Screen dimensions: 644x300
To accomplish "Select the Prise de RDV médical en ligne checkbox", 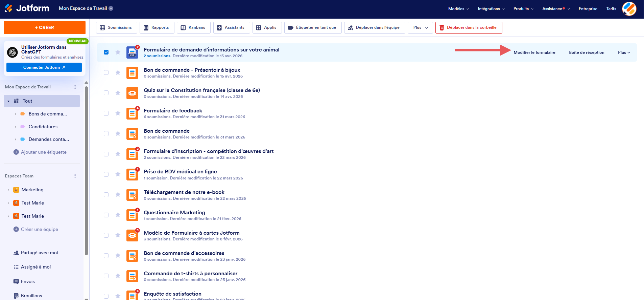I will point(106,174).
